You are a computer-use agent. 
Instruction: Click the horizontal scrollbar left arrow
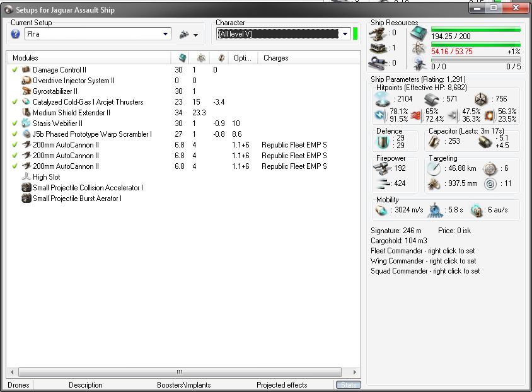point(12,372)
